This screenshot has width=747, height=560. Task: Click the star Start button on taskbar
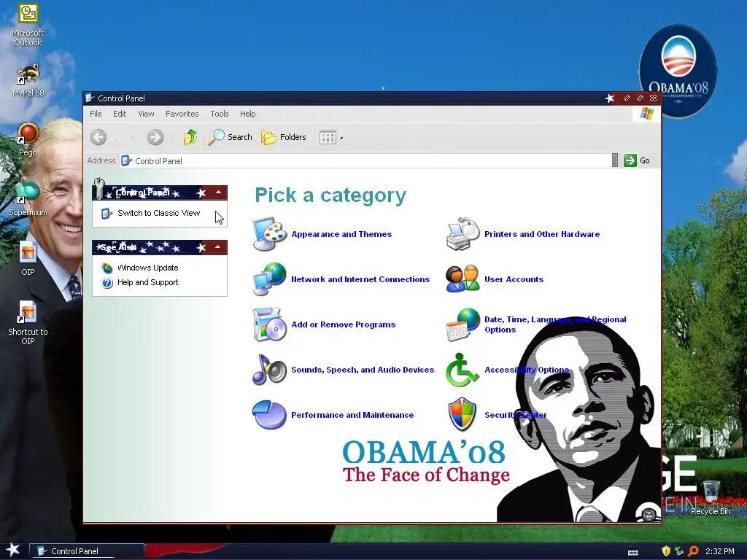[13, 550]
